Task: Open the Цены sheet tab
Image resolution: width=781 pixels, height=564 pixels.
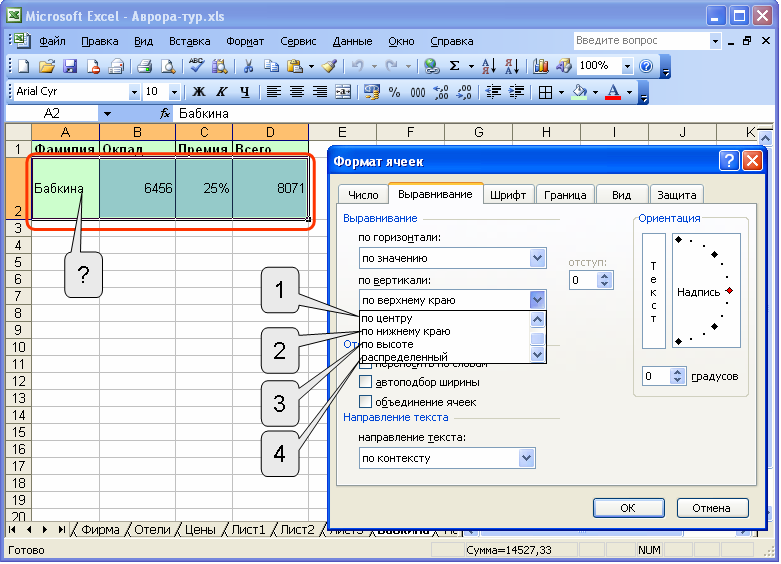Action: point(200,529)
